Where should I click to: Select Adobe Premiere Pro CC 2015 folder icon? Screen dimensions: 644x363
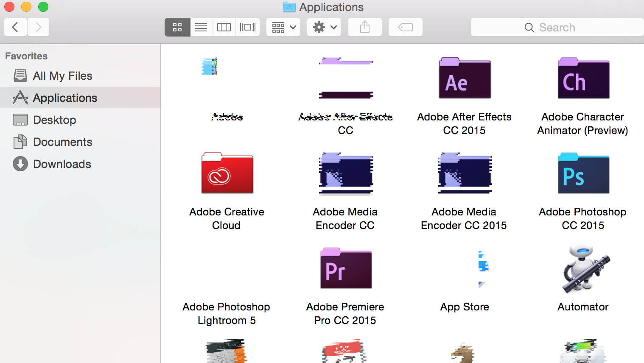pyautogui.click(x=346, y=268)
